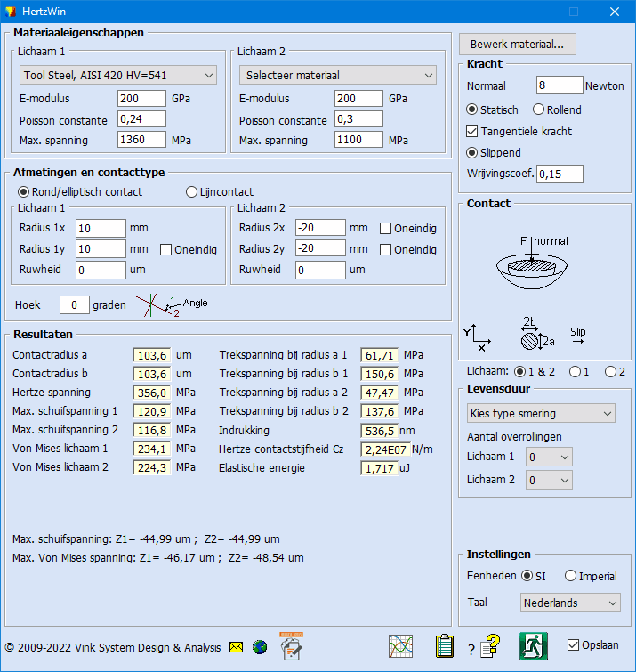636x672 pixels.
Task: Click the release notes notepad icon
Action: point(291,646)
